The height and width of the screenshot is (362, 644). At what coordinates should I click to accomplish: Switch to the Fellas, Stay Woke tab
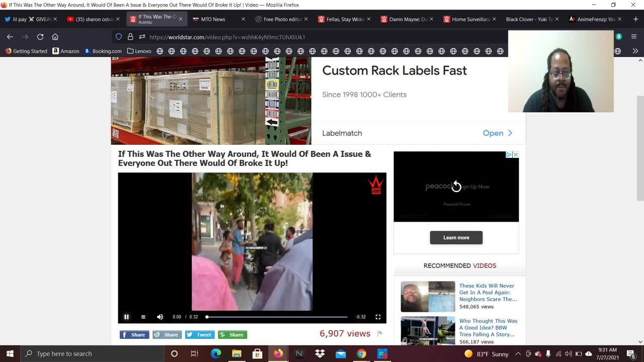click(x=345, y=19)
